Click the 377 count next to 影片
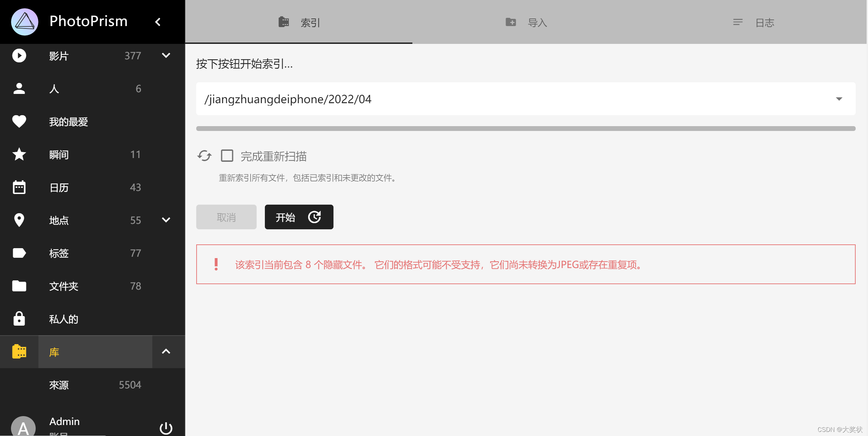Image resolution: width=868 pixels, height=436 pixels. [133, 56]
